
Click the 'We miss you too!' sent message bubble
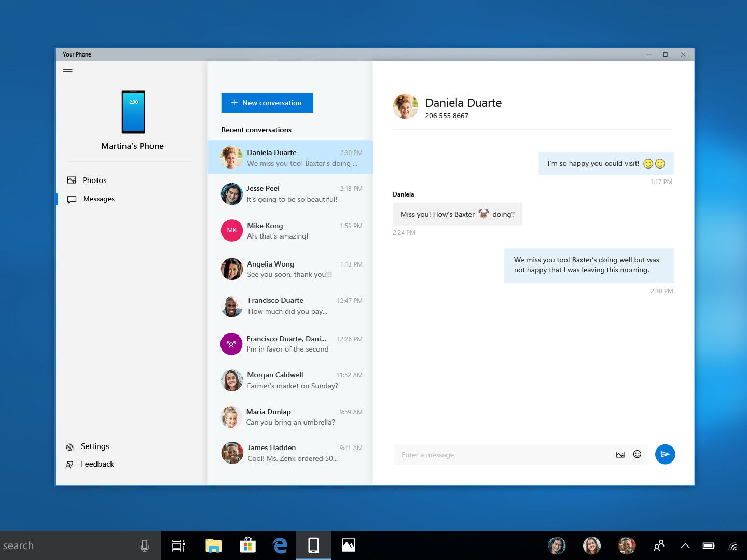coord(589,265)
